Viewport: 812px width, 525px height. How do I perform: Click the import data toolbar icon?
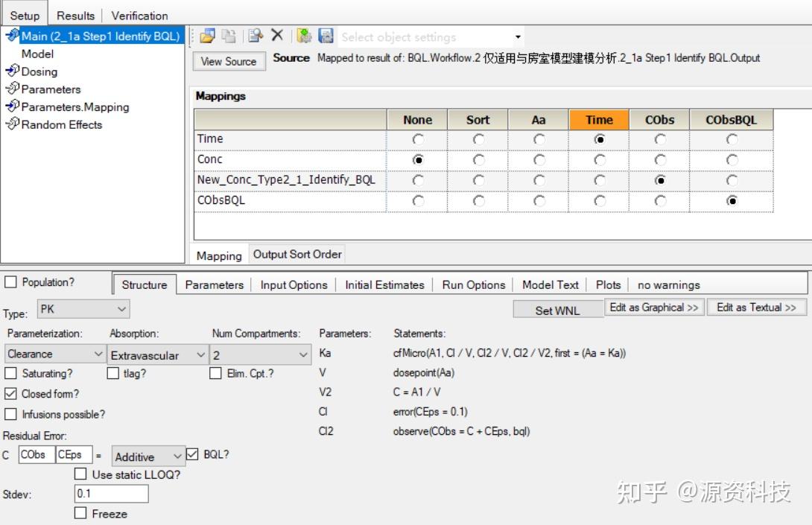point(303,35)
